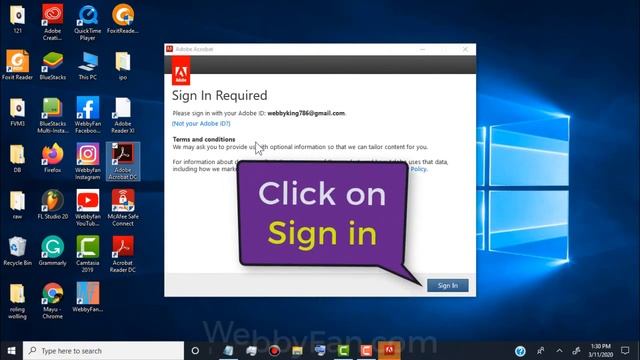Open the WebbyFan file icon on desktop

[x=87, y=298]
